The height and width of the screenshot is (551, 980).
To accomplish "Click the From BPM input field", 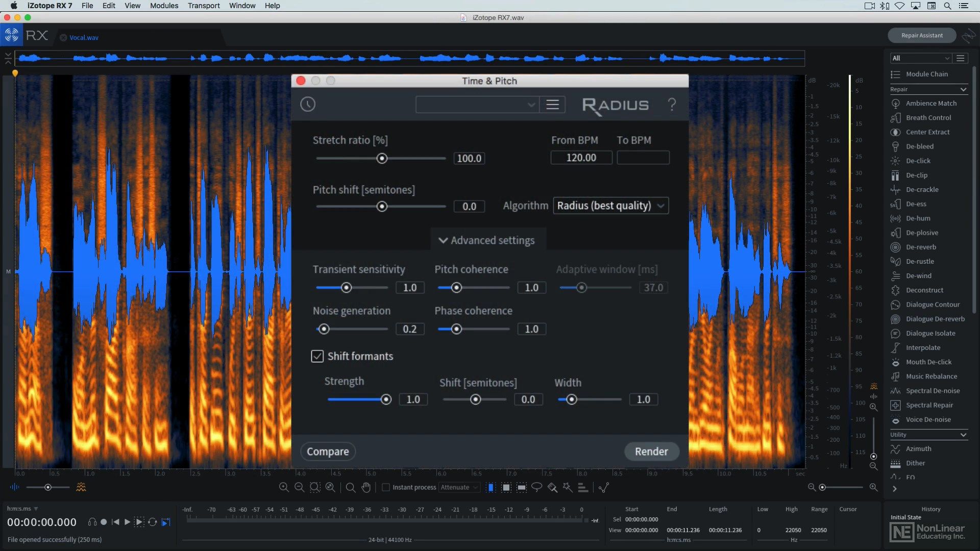I will click(x=581, y=158).
